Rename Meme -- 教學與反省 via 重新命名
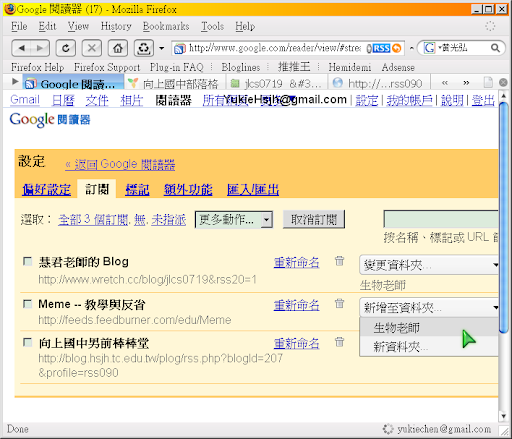This screenshot has width=512, height=439. [x=296, y=305]
